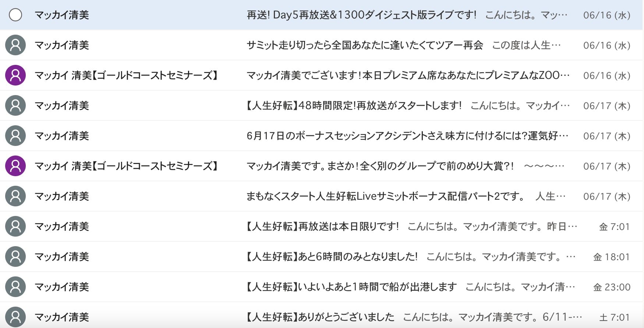The height and width of the screenshot is (328, 644).
Task: Click the avatar icon beside the サミット走り切ったら email
Action: pyautogui.click(x=15, y=45)
